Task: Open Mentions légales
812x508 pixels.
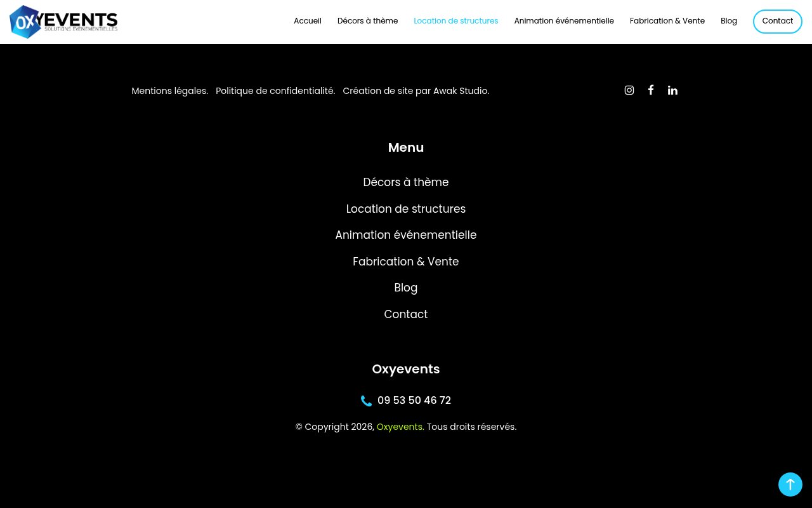Action: [x=169, y=91]
